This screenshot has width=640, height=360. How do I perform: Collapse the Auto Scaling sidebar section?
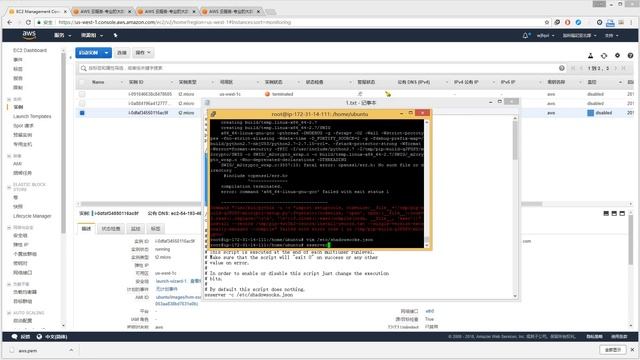pyautogui.click(x=9, y=313)
